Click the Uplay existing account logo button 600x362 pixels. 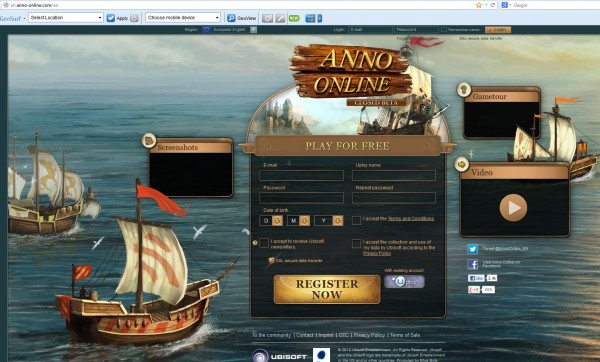404,282
